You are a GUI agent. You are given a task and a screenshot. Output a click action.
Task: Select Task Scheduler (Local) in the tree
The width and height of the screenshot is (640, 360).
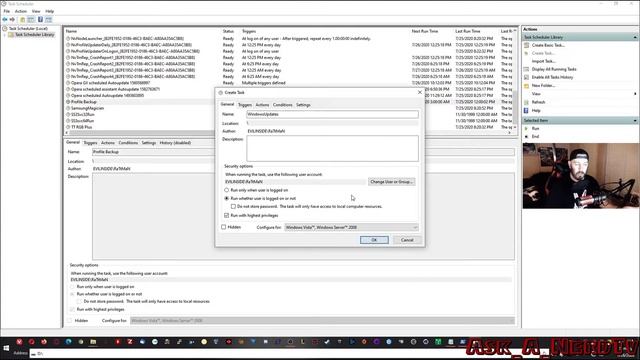tap(28, 29)
